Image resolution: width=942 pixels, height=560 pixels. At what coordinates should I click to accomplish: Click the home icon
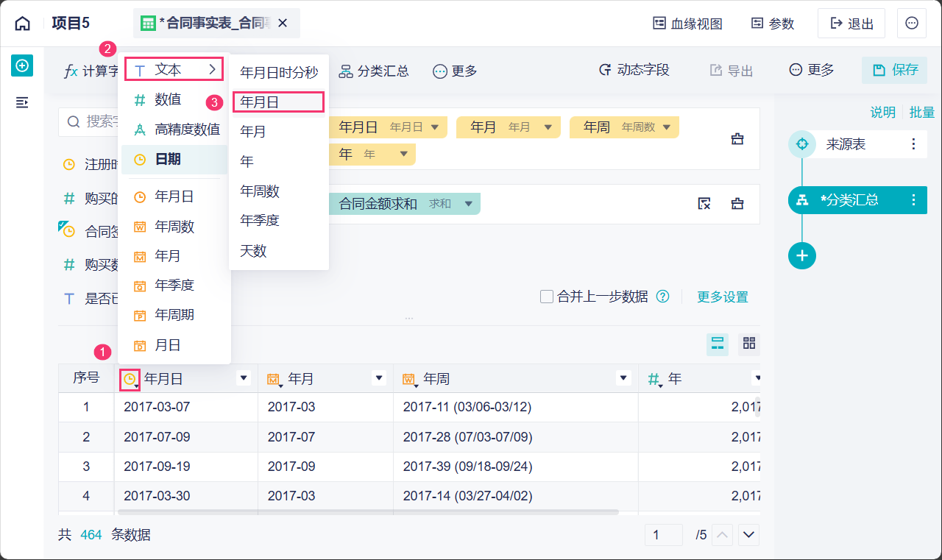pyautogui.click(x=23, y=24)
